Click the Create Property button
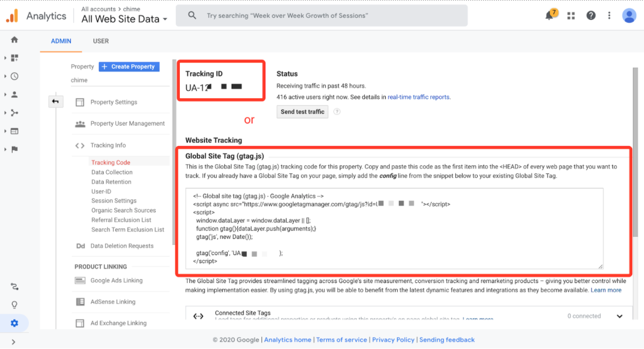The height and width of the screenshot is (349, 644). pyautogui.click(x=129, y=67)
